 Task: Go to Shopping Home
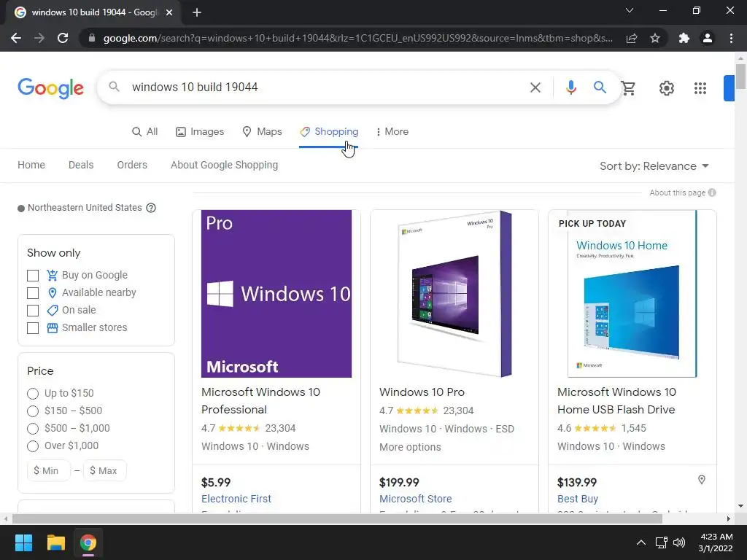pos(31,165)
